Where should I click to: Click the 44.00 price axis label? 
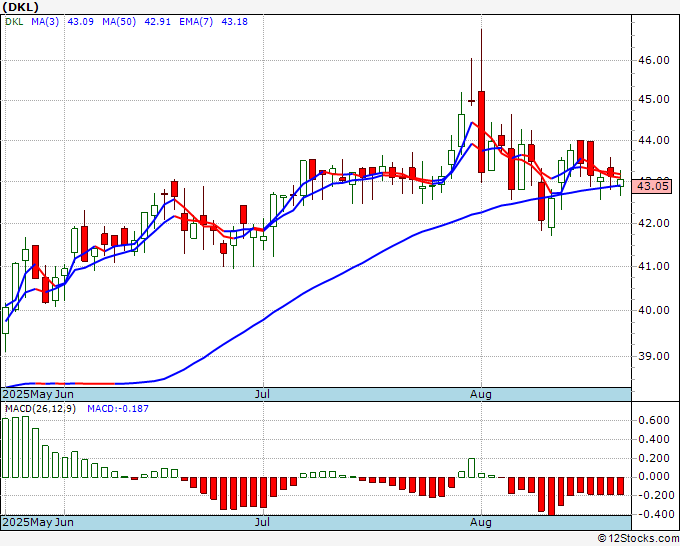tap(654, 141)
